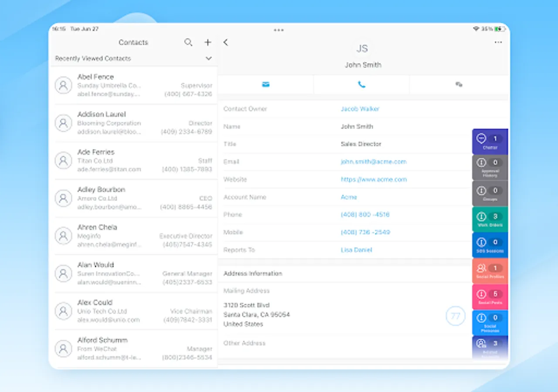Open john.smith@acme.com email link

pos(374,162)
